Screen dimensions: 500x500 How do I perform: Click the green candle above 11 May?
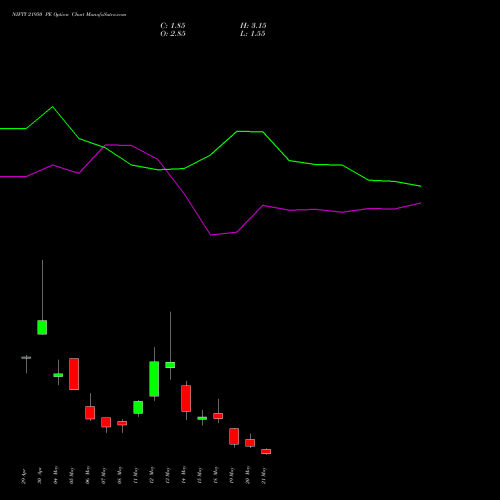coord(138,407)
